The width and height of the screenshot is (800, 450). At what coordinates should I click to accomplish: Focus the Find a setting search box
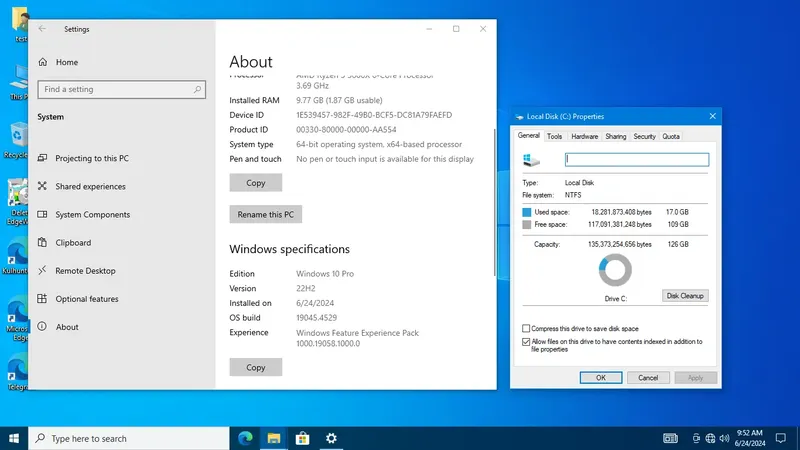[121, 89]
